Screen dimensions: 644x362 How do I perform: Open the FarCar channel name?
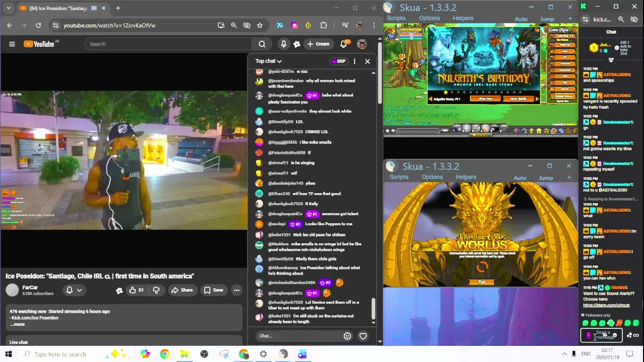[30, 288]
